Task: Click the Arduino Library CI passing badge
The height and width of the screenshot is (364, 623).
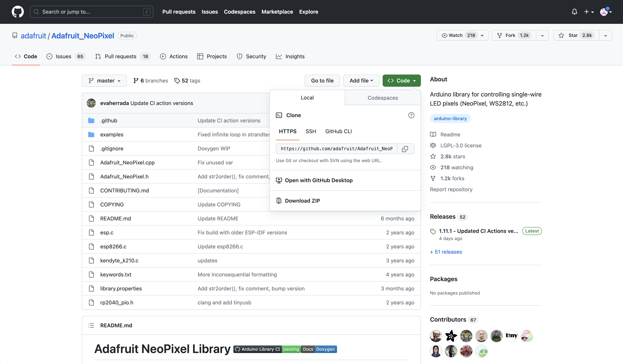Action: tap(267, 349)
